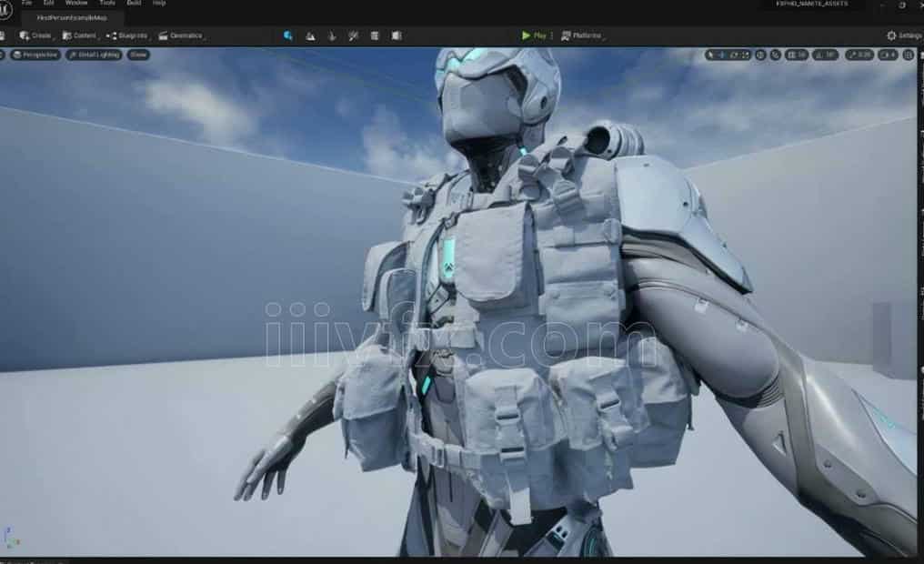Image resolution: width=924 pixels, height=564 pixels.
Task: Toggle grid snapping with value 10
Action: pyautogui.click(x=796, y=55)
